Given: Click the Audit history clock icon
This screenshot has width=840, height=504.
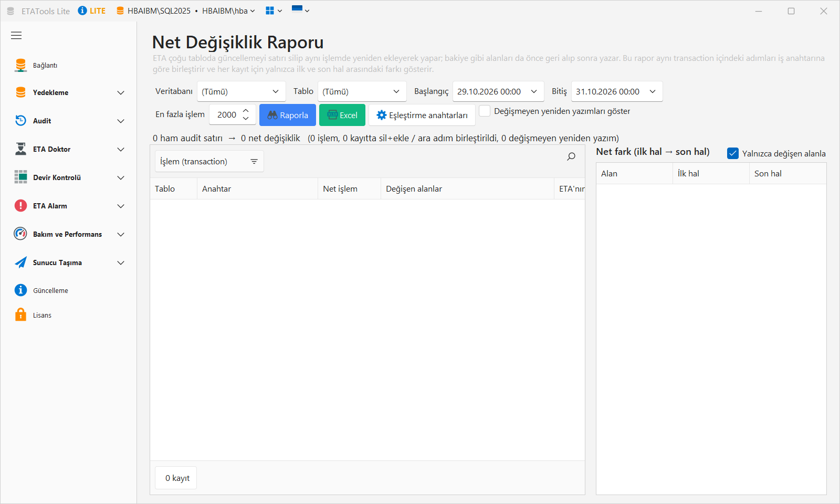Looking at the screenshot, I should coord(20,121).
